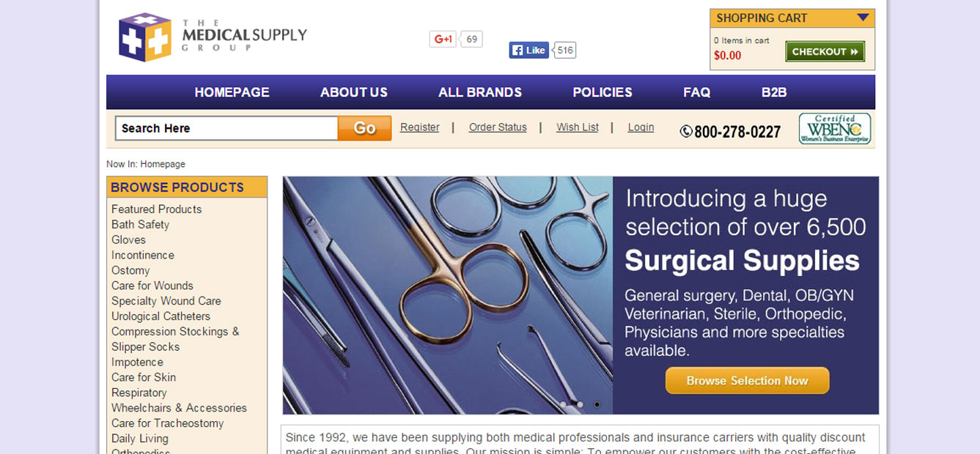Select the active dark slider dot

597,404
